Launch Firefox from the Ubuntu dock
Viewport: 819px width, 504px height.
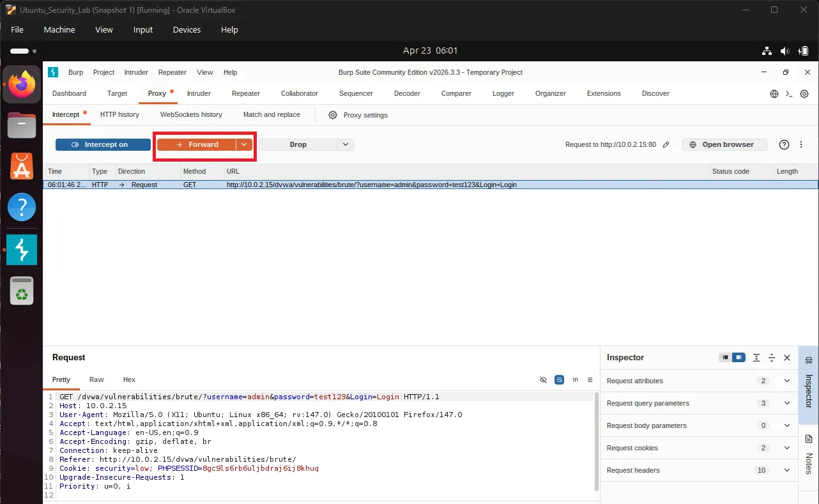click(21, 84)
